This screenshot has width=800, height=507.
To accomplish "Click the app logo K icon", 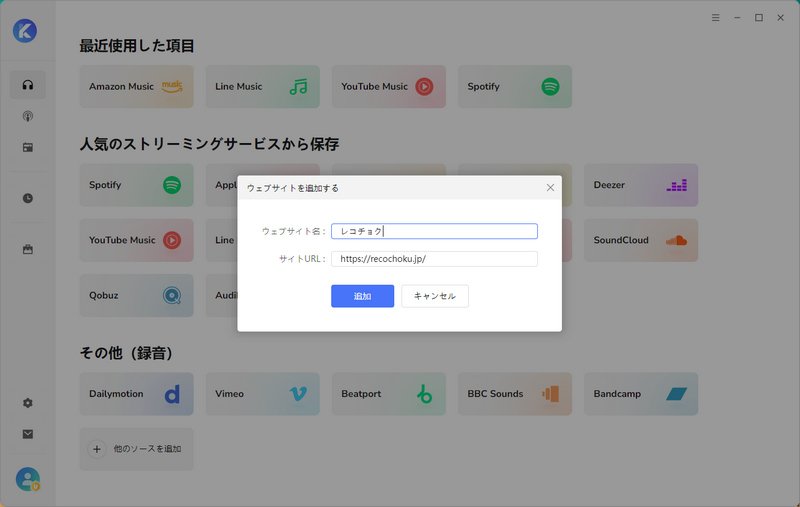I will pos(25,31).
